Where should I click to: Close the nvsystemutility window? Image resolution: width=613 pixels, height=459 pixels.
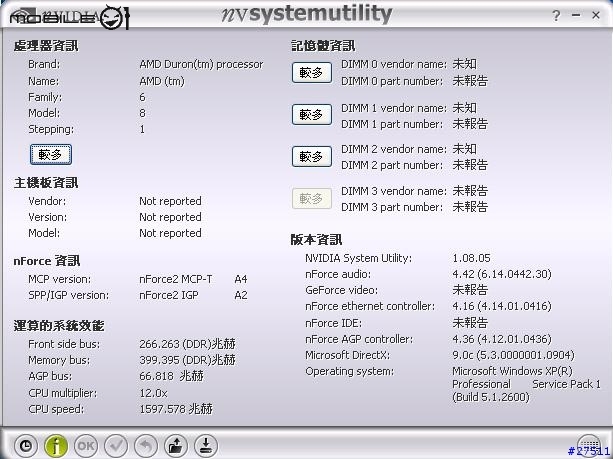596,15
